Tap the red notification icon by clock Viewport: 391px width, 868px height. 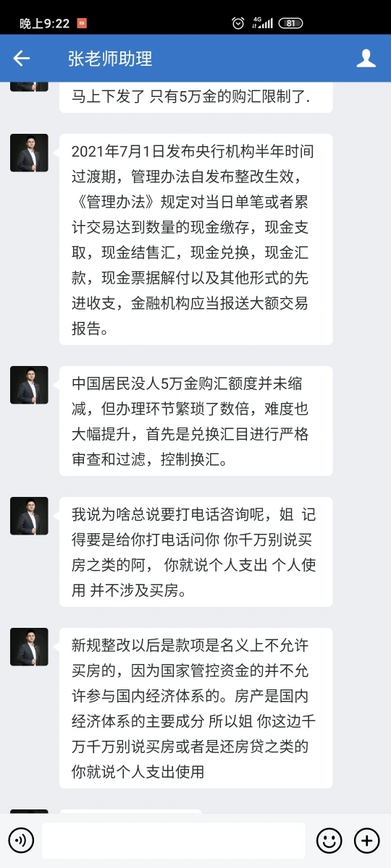tap(83, 23)
